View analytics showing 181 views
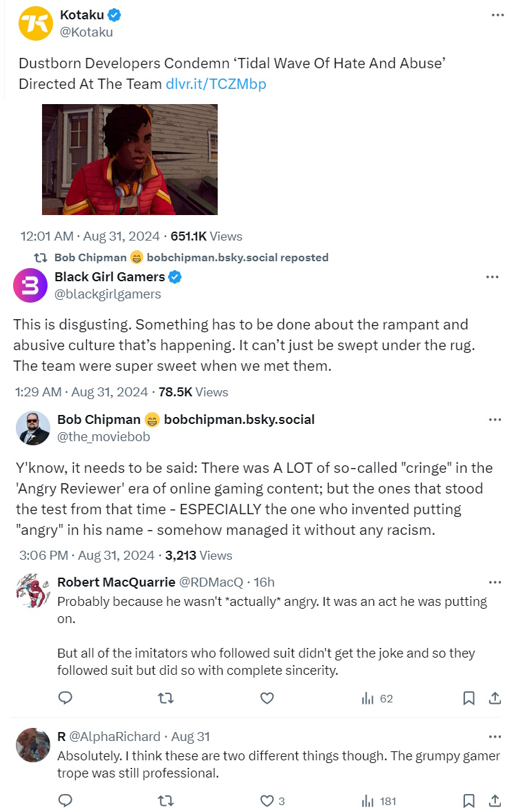Image resolution: width=516 pixels, height=812 pixels. [x=379, y=801]
